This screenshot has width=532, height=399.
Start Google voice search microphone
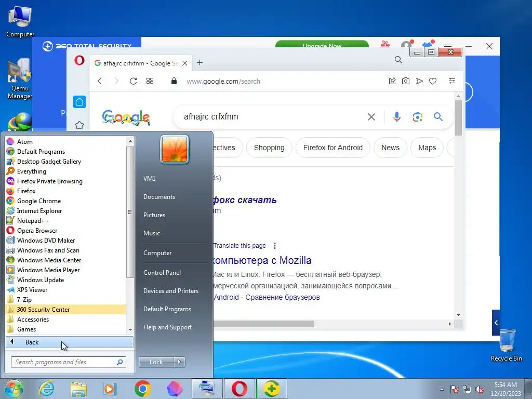click(396, 117)
